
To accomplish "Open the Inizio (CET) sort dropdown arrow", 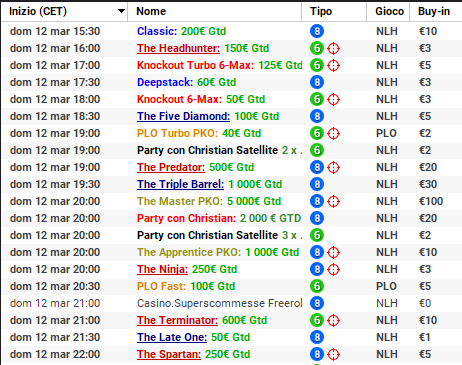I will [121, 11].
